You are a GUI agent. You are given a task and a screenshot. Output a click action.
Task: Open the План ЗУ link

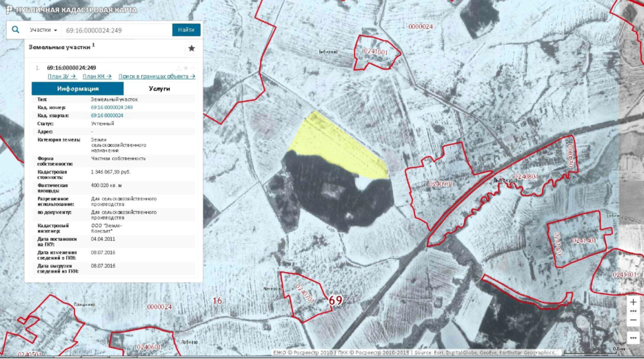pos(61,76)
